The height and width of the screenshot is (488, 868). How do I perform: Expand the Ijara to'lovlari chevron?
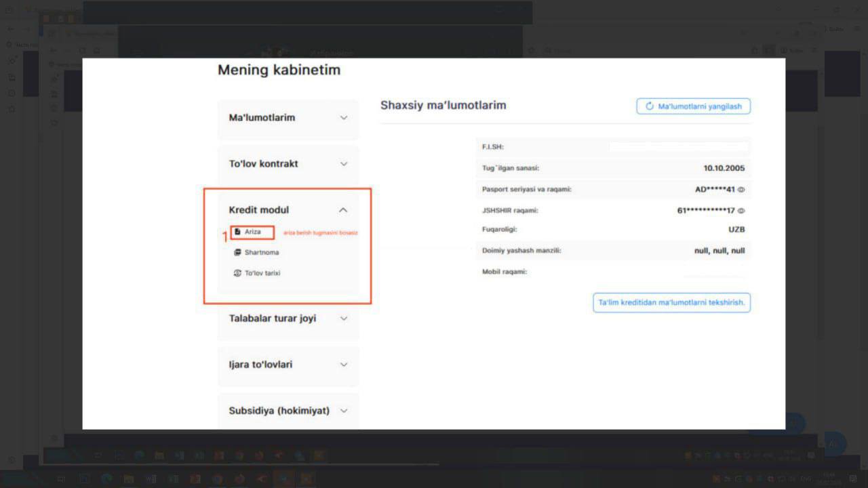click(344, 365)
